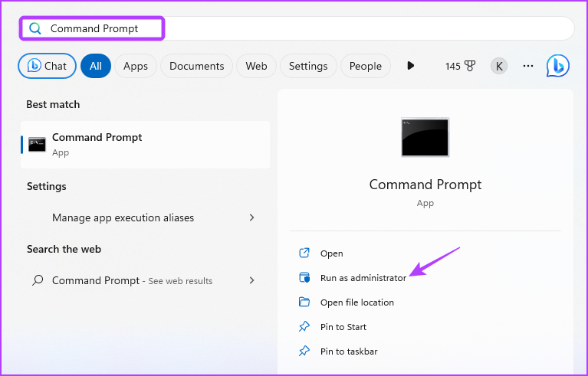Viewport: 588px width, 376px height.
Task: Open the three-dot more options menu
Action: (x=527, y=66)
